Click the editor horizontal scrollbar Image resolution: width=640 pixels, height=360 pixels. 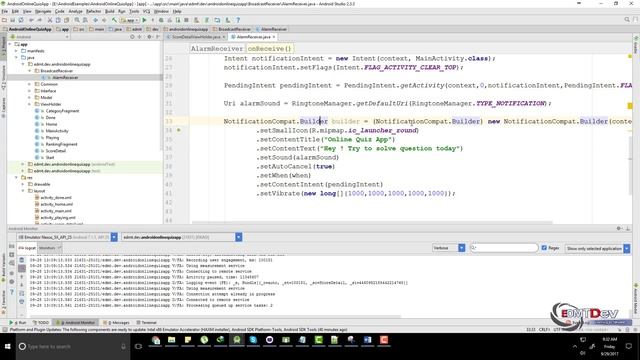[x=371, y=222]
